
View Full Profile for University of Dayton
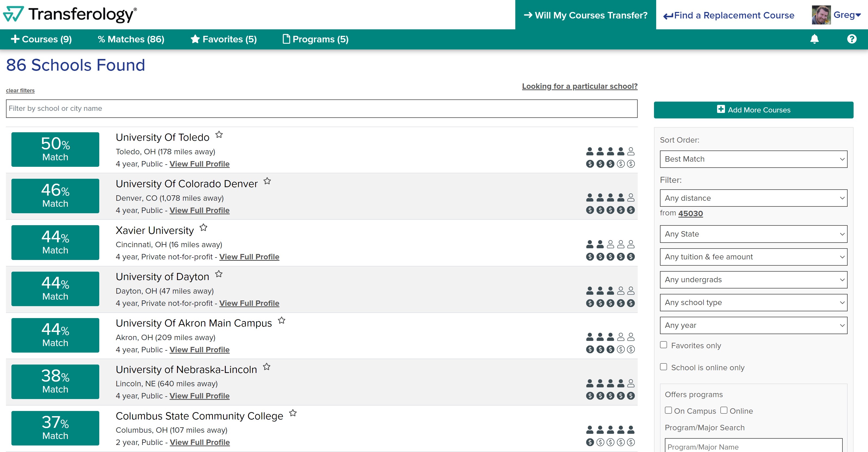249,303
